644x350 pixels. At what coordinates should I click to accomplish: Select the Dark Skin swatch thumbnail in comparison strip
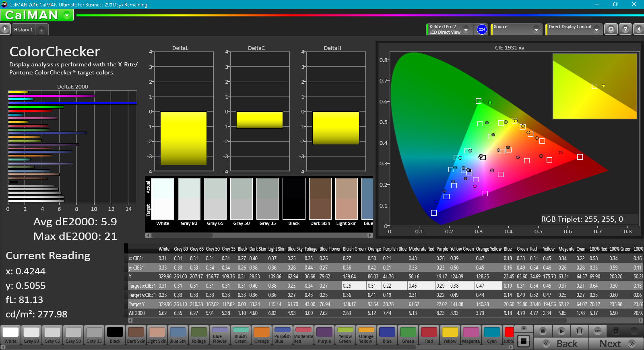(x=320, y=199)
